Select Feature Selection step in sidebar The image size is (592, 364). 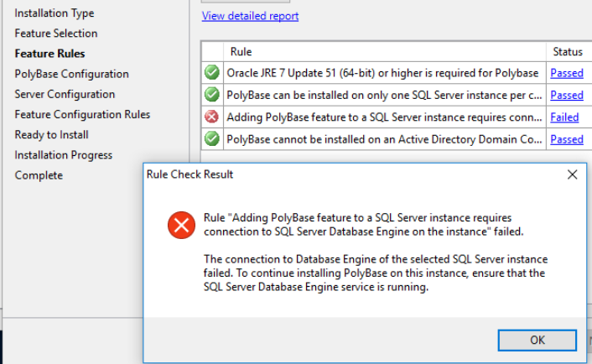[x=56, y=34]
